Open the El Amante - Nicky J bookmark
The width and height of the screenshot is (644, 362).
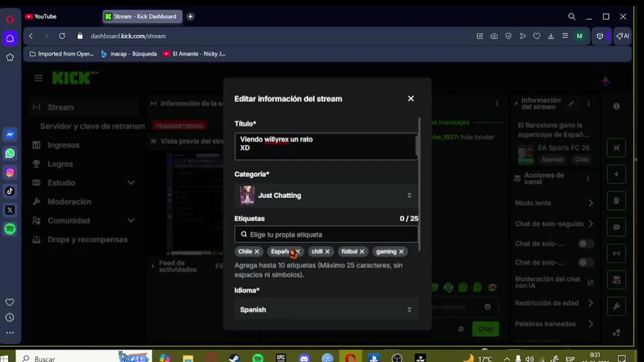pos(194,54)
